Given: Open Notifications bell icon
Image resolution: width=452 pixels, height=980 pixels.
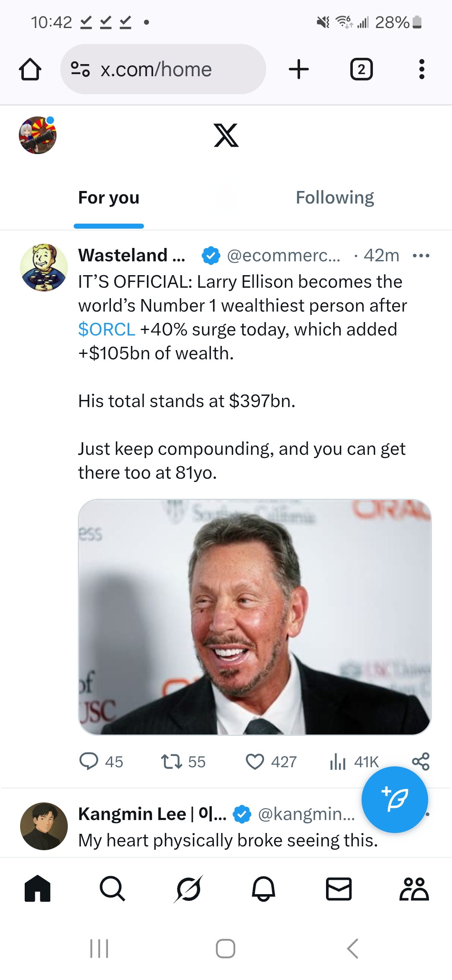Looking at the screenshot, I should (x=263, y=889).
